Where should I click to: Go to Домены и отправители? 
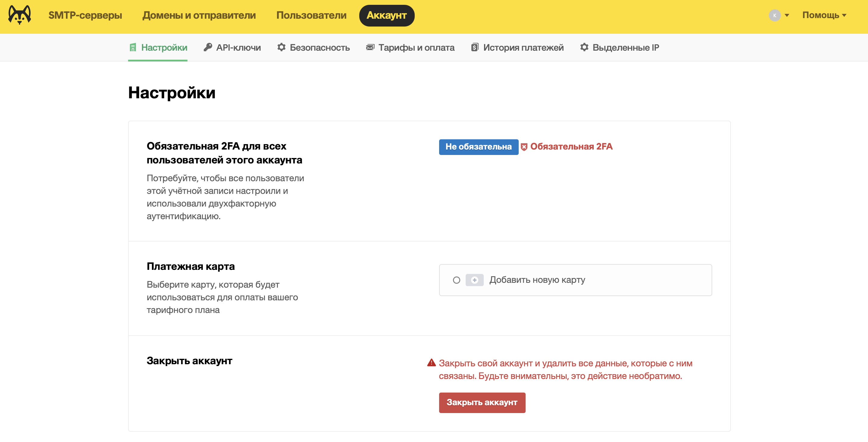(199, 15)
